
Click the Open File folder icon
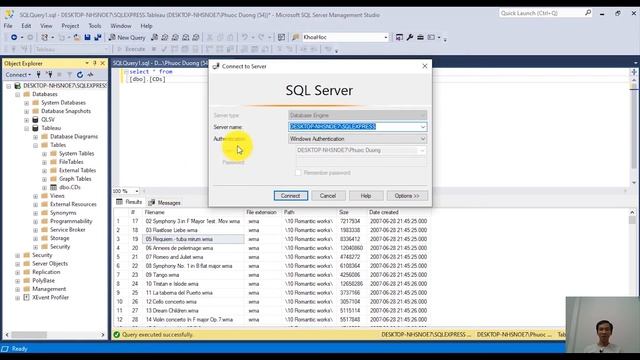point(77,37)
